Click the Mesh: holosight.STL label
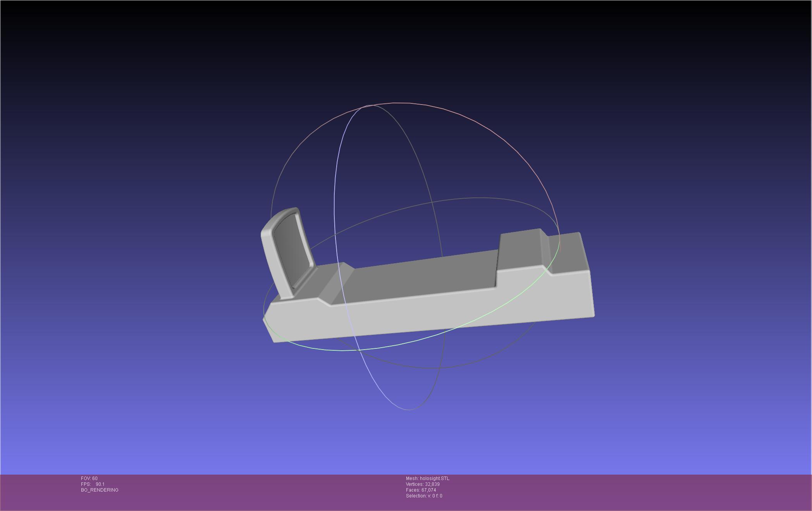The height and width of the screenshot is (511, 812). [427, 478]
